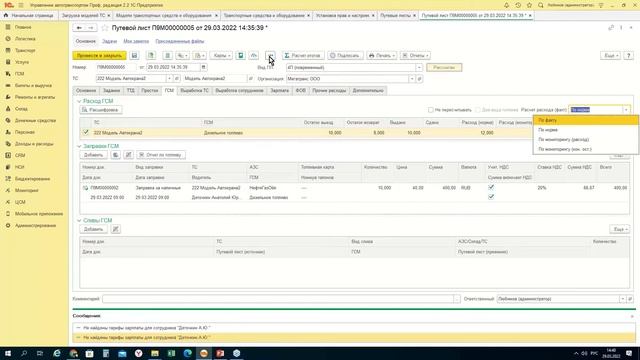Image resolution: width=640 pixels, height=360 pixels.
Task: Expand Организация dropdown arrow
Action: 412,79
